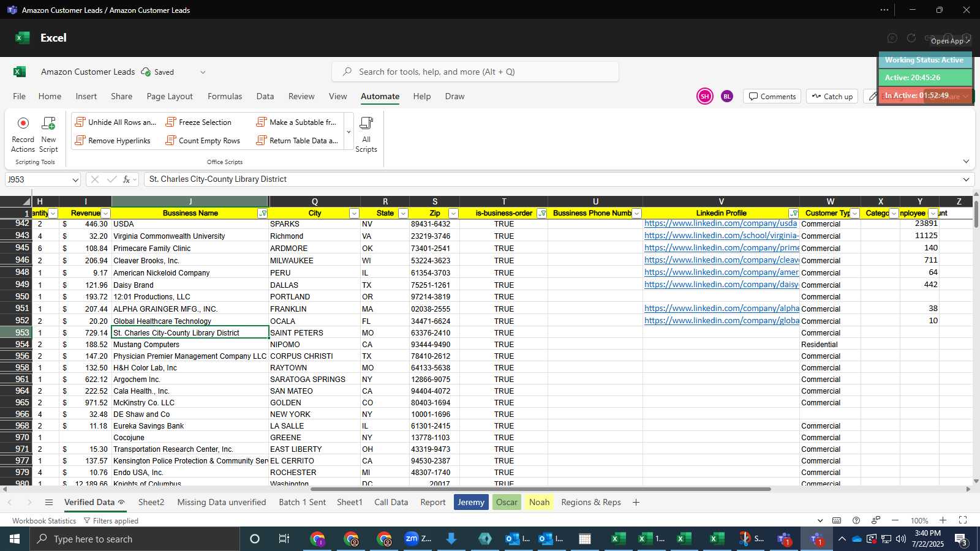Open the Regions & Reps sheet
Screen dimensions: 980x551
591,503
